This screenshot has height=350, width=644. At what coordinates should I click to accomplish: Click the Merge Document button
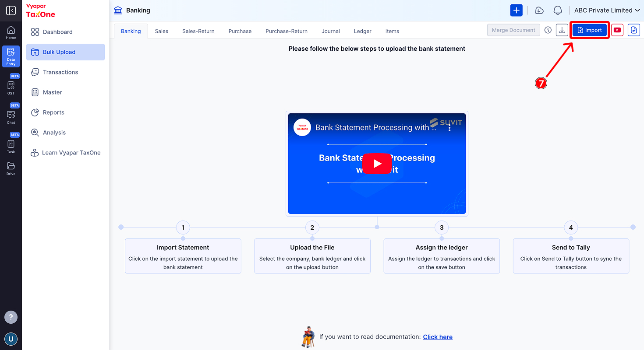[513, 30]
